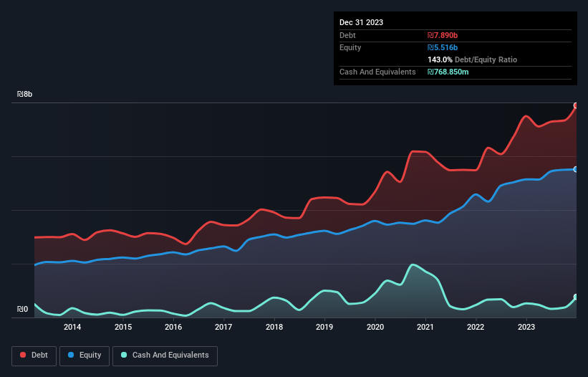This screenshot has height=377, width=588.
Task: Click the Dec 31 2023 tooltip header
Action: pos(361,22)
